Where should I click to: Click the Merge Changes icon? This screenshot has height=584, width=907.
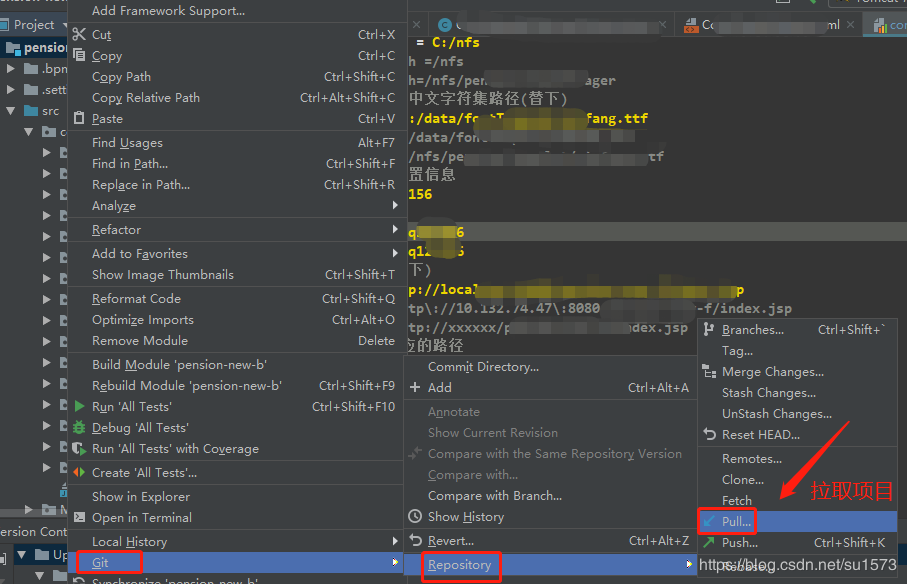(x=709, y=371)
